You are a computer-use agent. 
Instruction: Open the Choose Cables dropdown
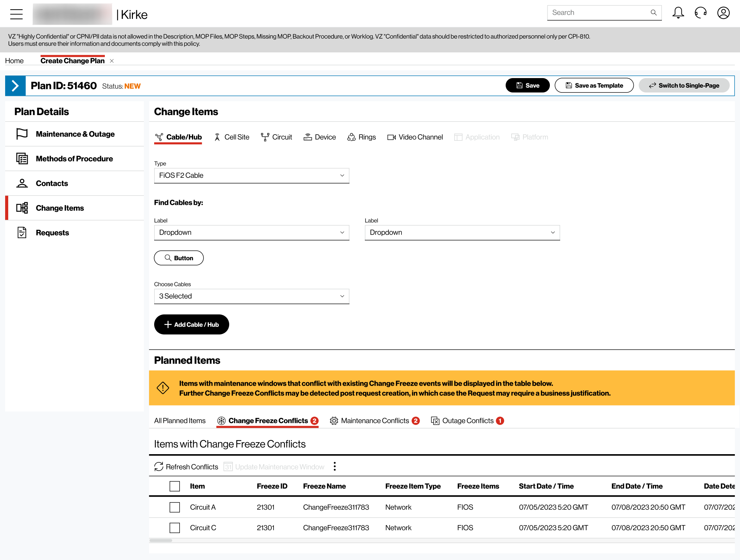coord(252,296)
